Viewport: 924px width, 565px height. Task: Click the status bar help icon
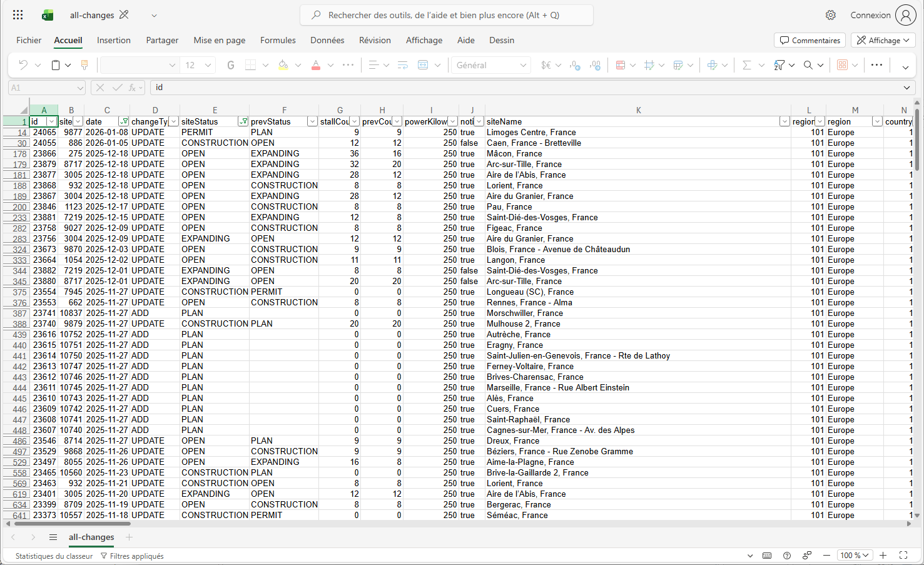click(787, 556)
